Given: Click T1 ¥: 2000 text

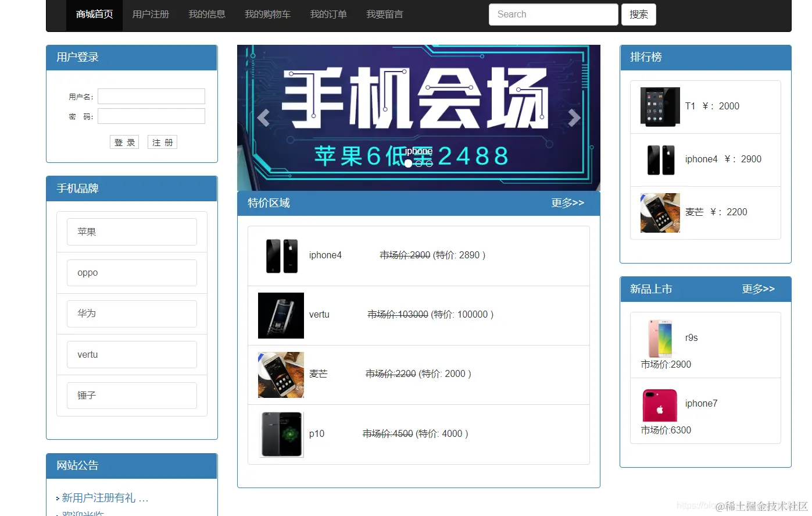Looking at the screenshot, I should [712, 106].
